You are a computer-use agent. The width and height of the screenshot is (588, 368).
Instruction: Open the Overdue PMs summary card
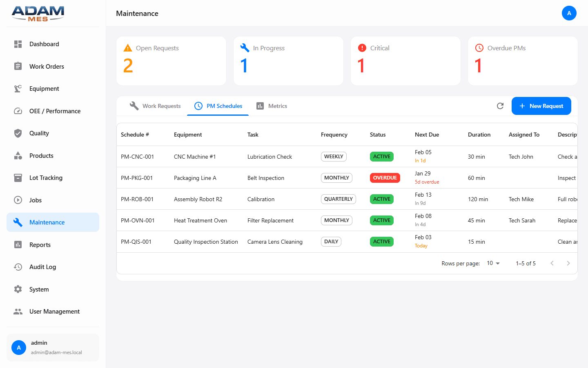pyautogui.click(x=523, y=61)
